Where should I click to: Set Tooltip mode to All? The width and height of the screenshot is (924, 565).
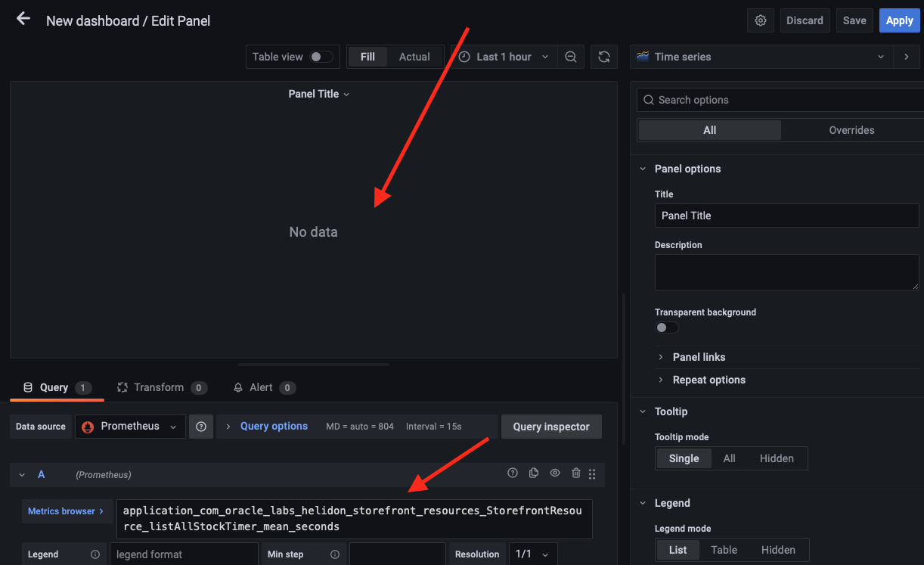[x=729, y=458]
